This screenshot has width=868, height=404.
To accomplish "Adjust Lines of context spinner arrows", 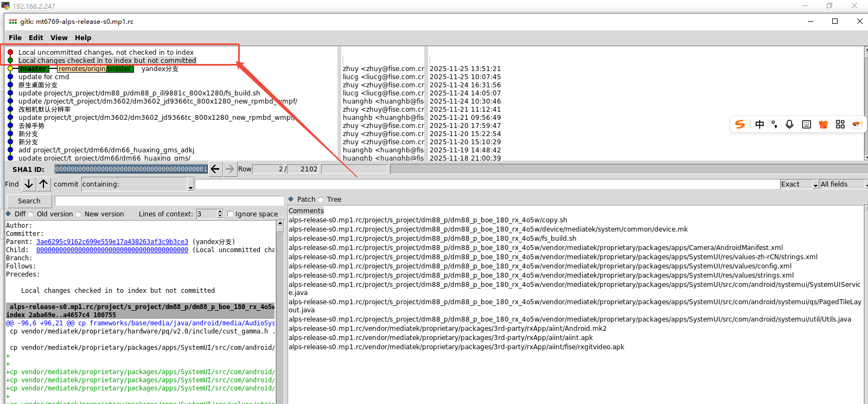I will pos(220,214).
